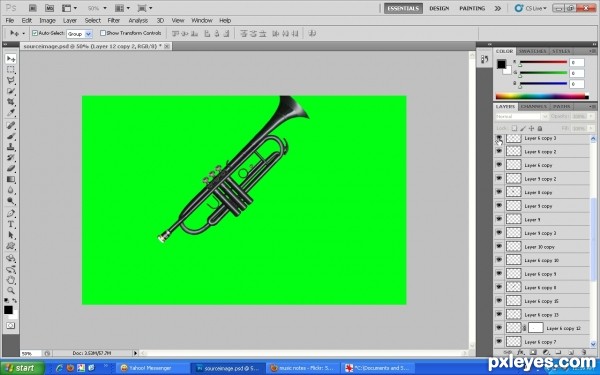
Task: Switch to the Design workspace
Action: [439, 8]
